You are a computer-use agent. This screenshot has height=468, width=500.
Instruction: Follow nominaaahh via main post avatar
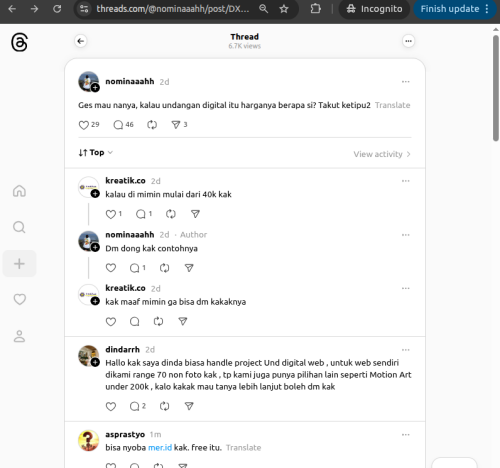(x=95, y=88)
